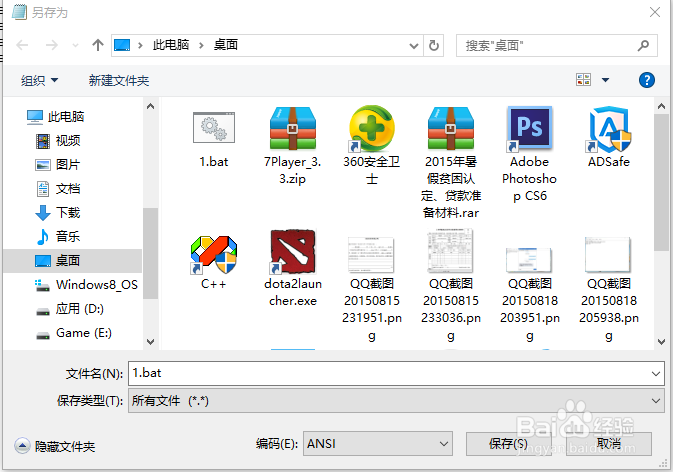This screenshot has width=673, height=472.
Task: Select the 2015年暑假贫困认定 rar archive icon
Action: tap(451, 128)
